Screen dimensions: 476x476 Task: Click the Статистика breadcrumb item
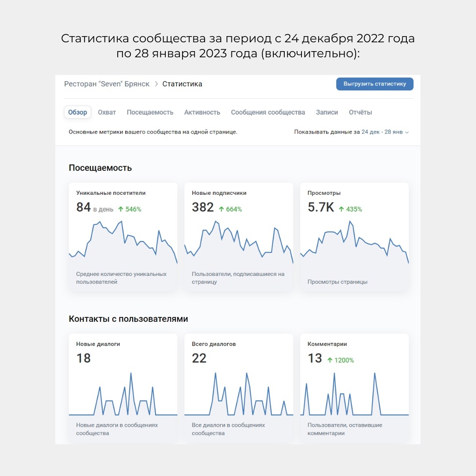click(182, 84)
